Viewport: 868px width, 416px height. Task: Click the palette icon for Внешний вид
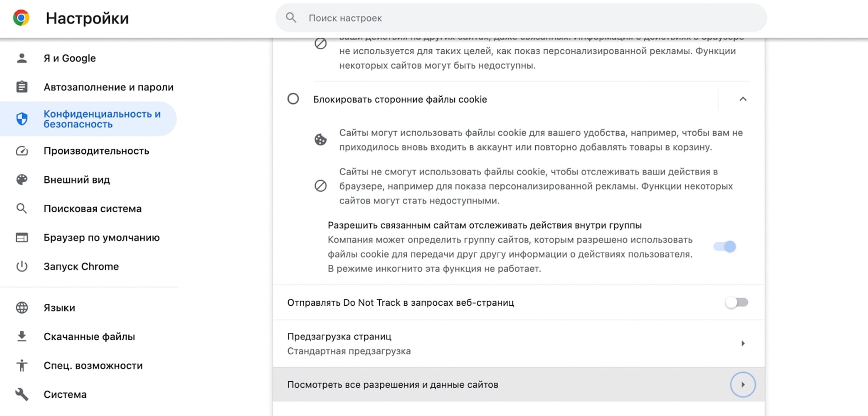pos(22,180)
